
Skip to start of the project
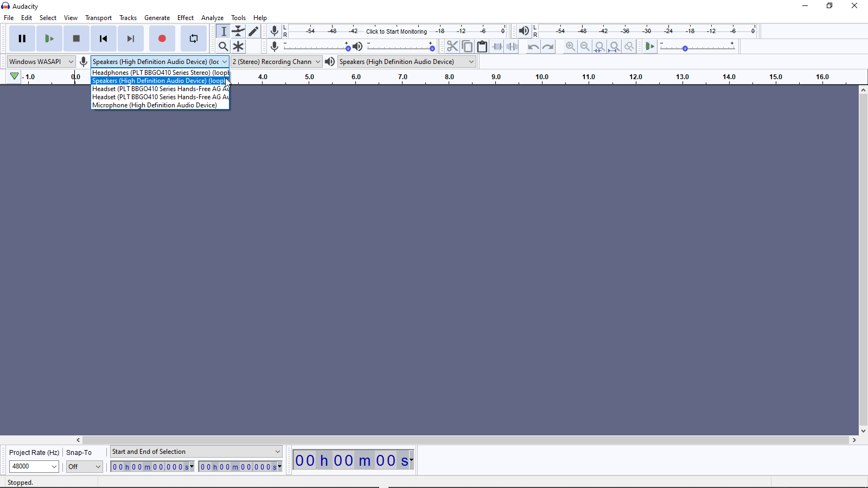104,38
